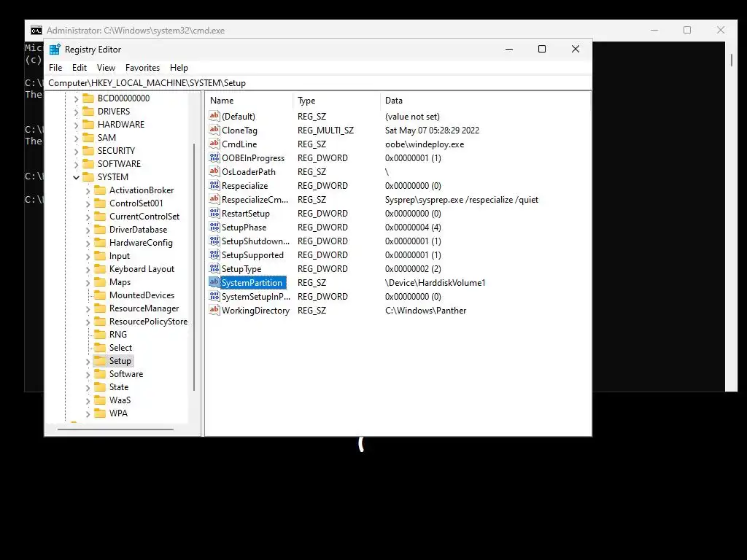Select the Keyboard Layout key
This screenshot has width=747, height=560.
(x=142, y=268)
